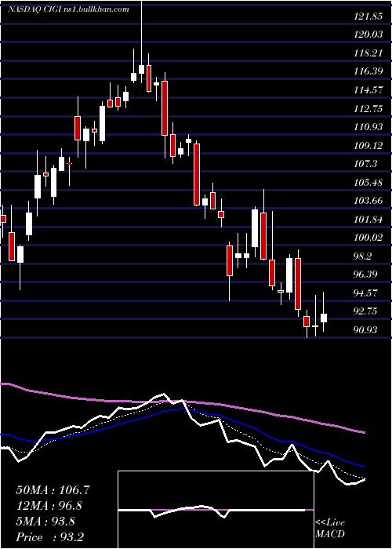Click the 105.48 price axis label
Screen dimensions: 392x549
pos(367,182)
